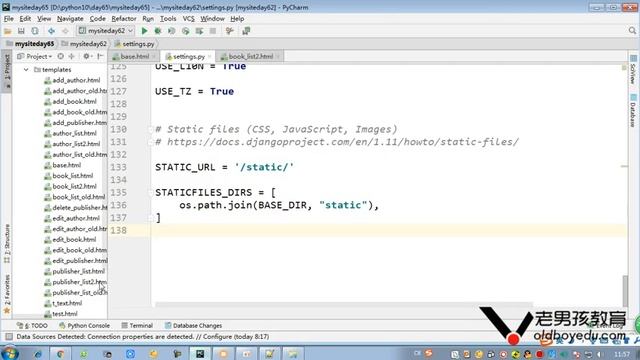
Task: Click the scroll from source target icon
Action: (60, 56)
